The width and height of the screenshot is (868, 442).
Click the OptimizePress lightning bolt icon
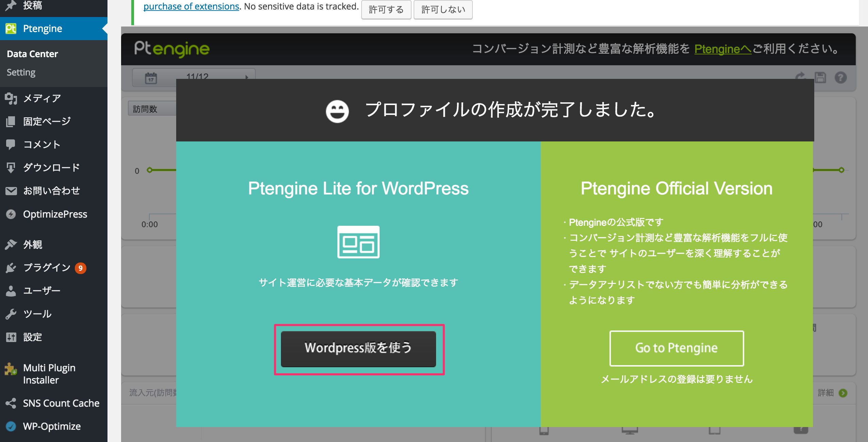[x=12, y=214]
